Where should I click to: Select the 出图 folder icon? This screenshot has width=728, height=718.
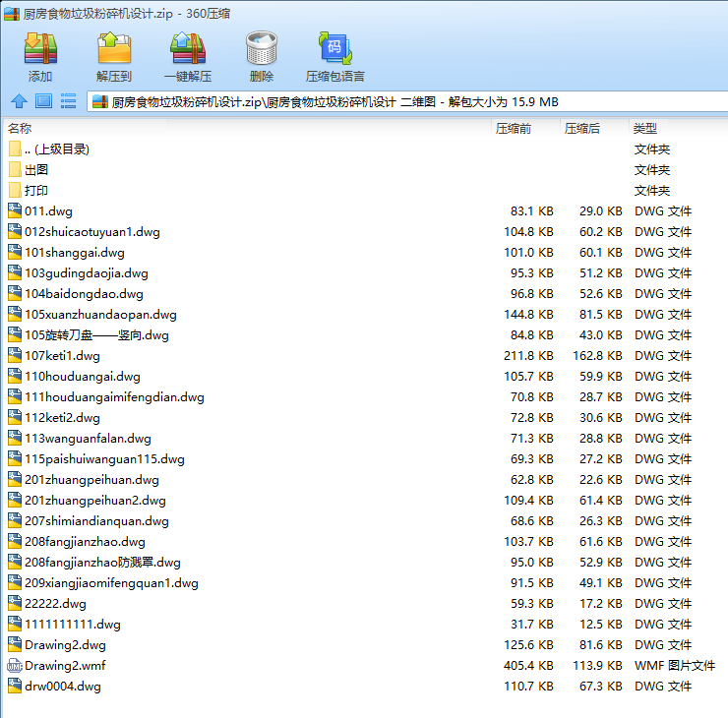pos(15,170)
